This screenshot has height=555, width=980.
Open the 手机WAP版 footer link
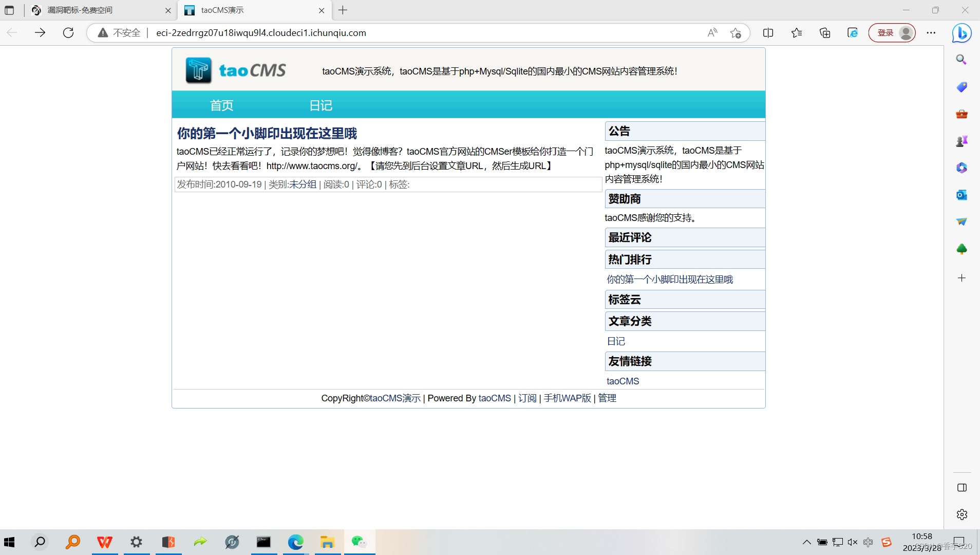point(568,398)
